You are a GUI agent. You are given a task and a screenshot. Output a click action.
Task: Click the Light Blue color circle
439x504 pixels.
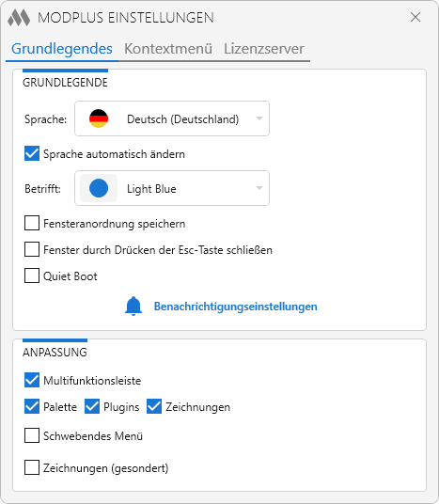coord(99,188)
